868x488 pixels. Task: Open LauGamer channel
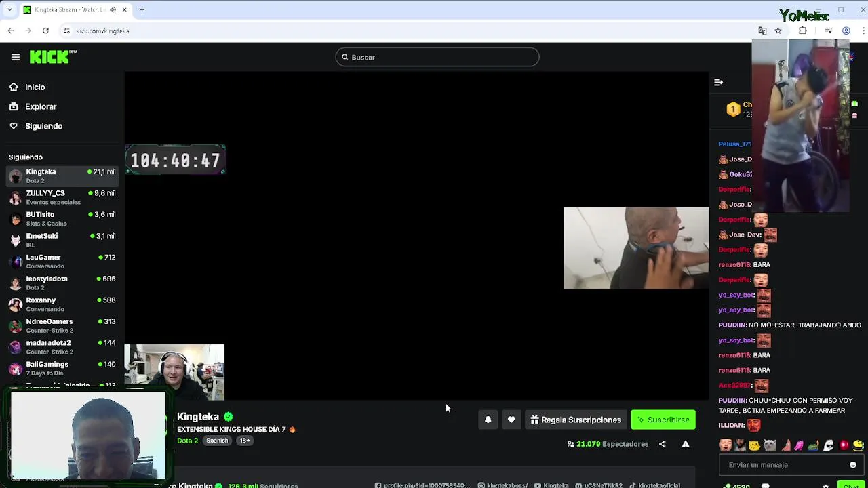[x=62, y=261]
